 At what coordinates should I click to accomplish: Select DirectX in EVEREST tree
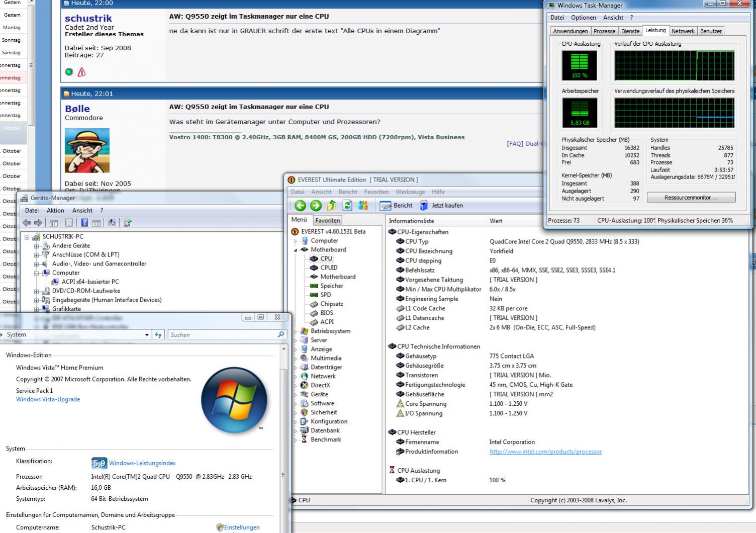(x=320, y=385)
